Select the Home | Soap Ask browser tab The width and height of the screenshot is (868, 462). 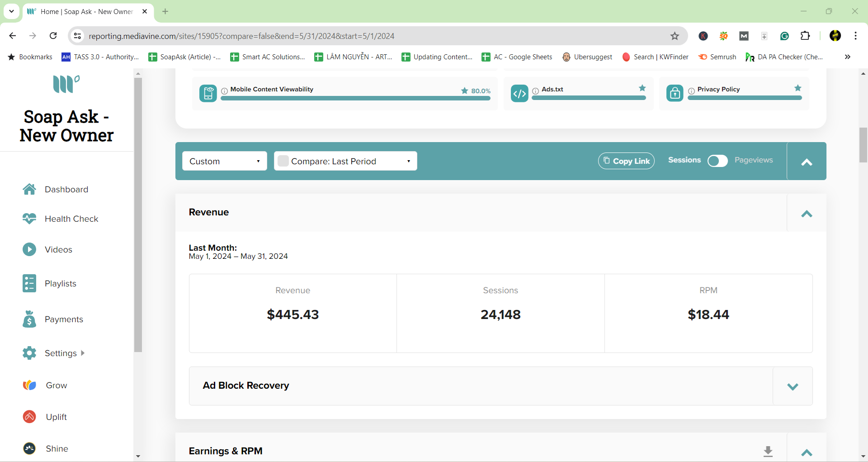(87, 12)
